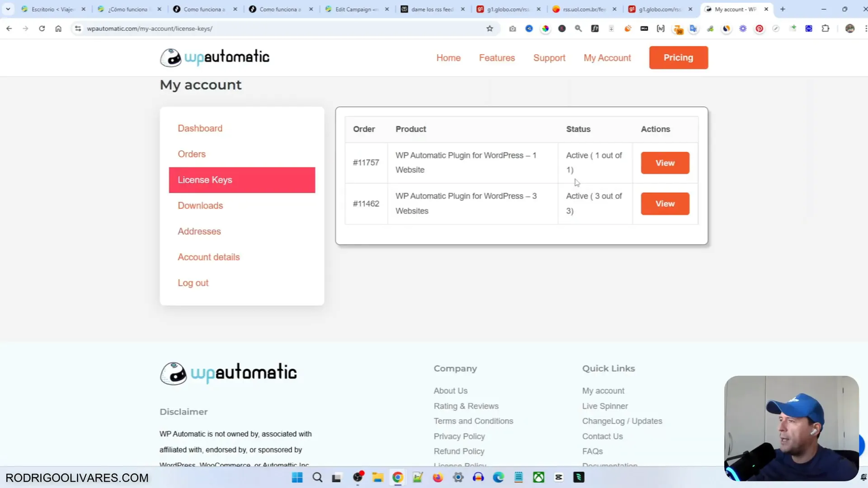Screen dimensions: 868x488
Task: Open the Chrome three-dot menu
Action: (x=865, y=28)
